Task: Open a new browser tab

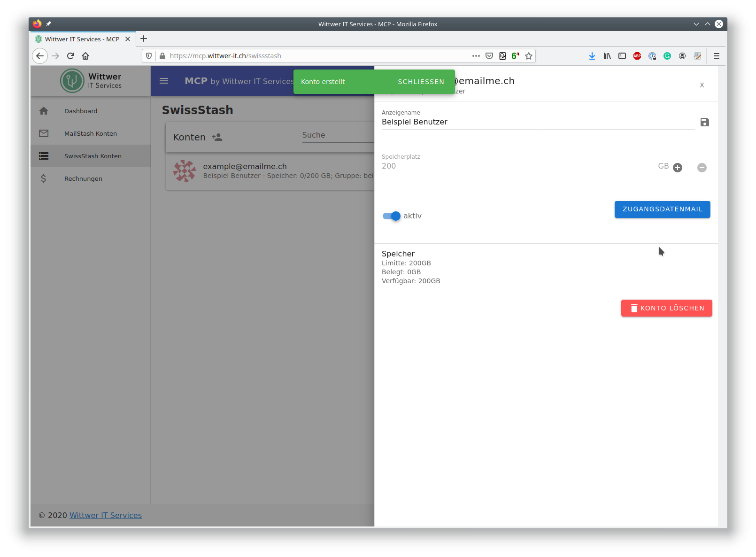Action: point(144,39)
